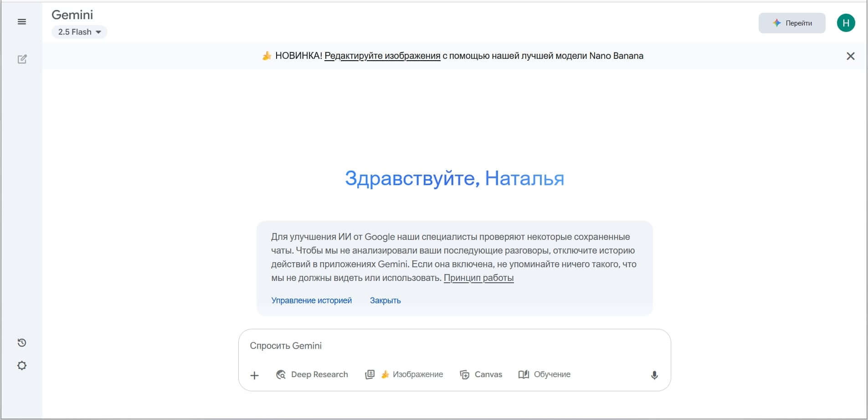Click the Deep Research magnifier icon
This screenshot has height=420, width=868.
[x=281, y=374]
